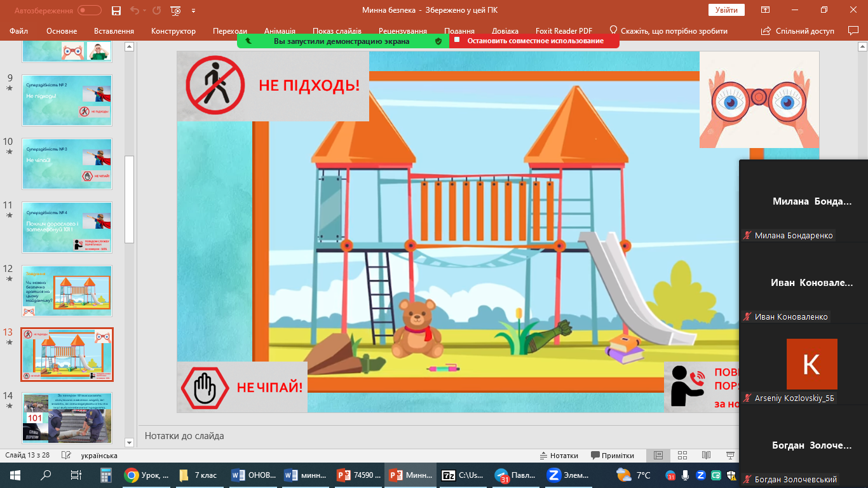
Task: Click the binoculars picture on slide
Action: (759, 100)
